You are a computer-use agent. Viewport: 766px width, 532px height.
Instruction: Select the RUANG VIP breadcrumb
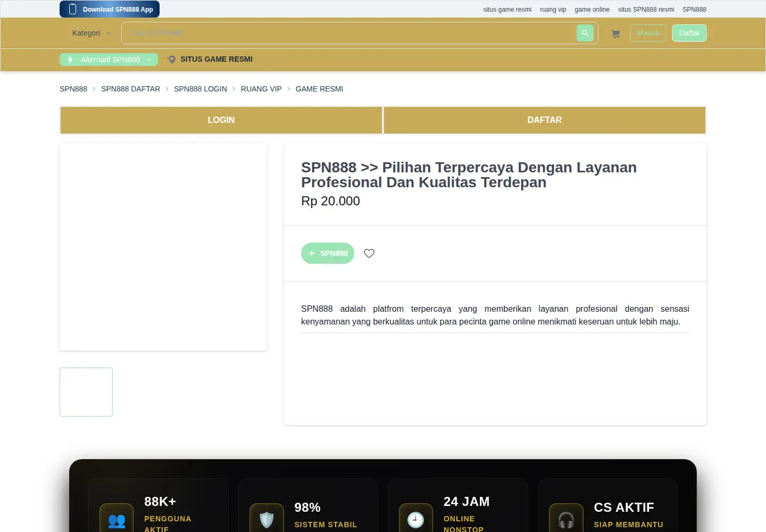pyautogui.click(x=261, y=89)
